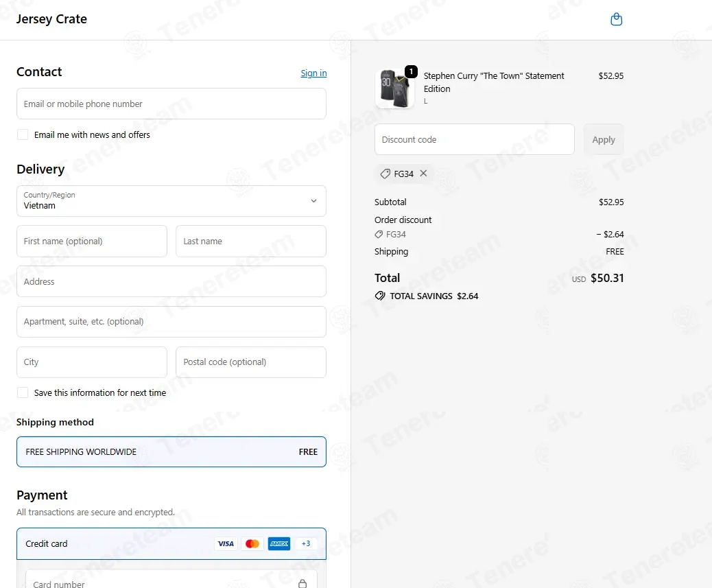Click All transactions are secure and encrypted text
Viewport: 712px width, 588px height.
tap(95, 512)
